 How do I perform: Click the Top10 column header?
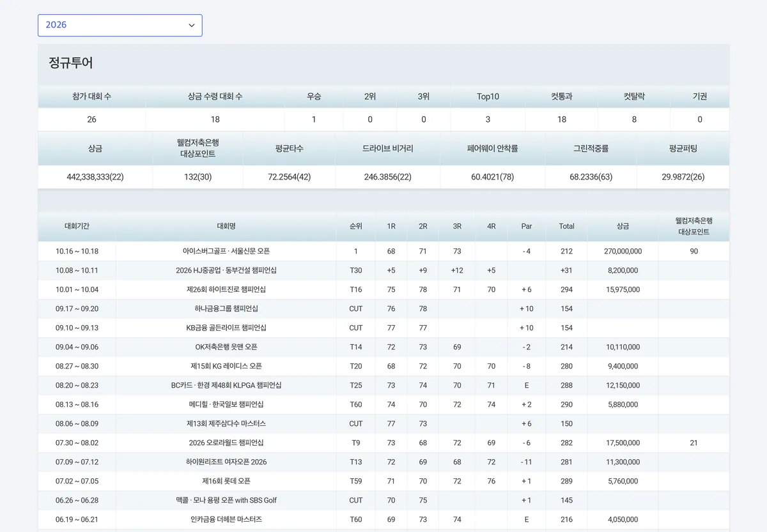click(488, 96)
